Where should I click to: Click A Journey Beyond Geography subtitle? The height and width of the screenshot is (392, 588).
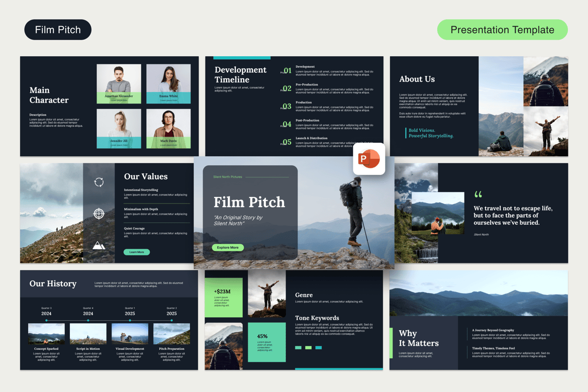click(x=493, y=330)
